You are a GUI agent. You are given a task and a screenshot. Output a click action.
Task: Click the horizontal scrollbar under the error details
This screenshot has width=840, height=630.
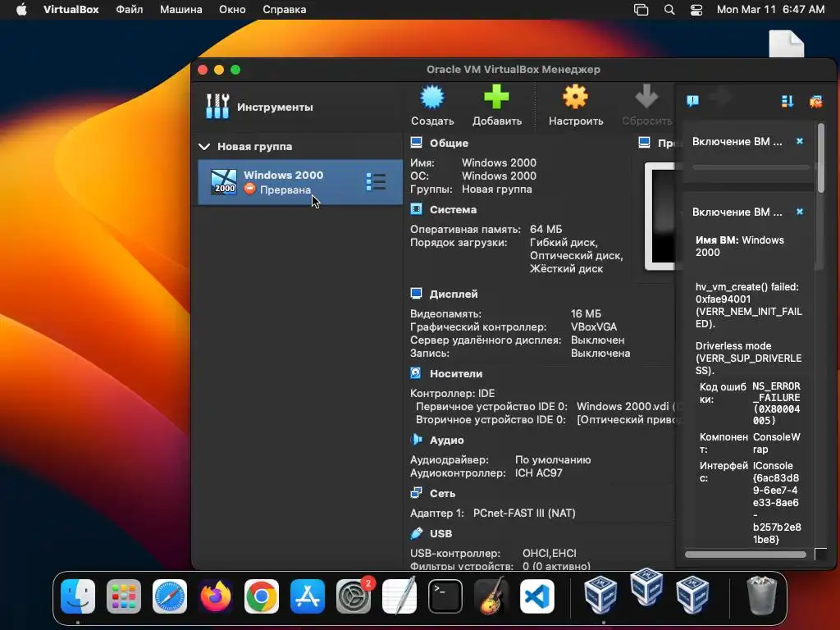745,555
